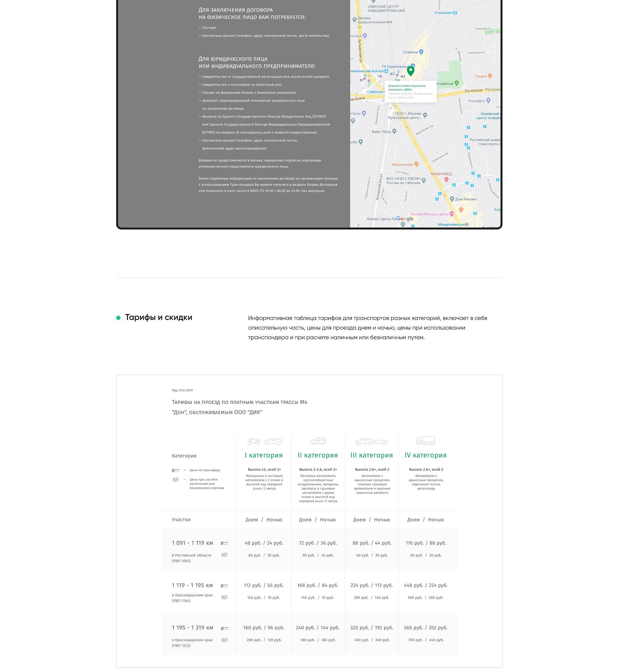Open the «ДИК» company info popup title
618x672 pixels.
click(407, 88)
